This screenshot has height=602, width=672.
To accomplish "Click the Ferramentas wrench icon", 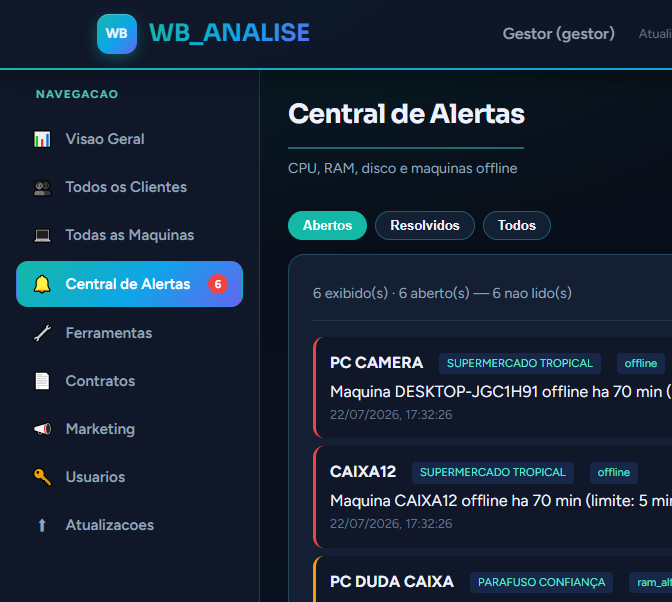I will point(42,333).
